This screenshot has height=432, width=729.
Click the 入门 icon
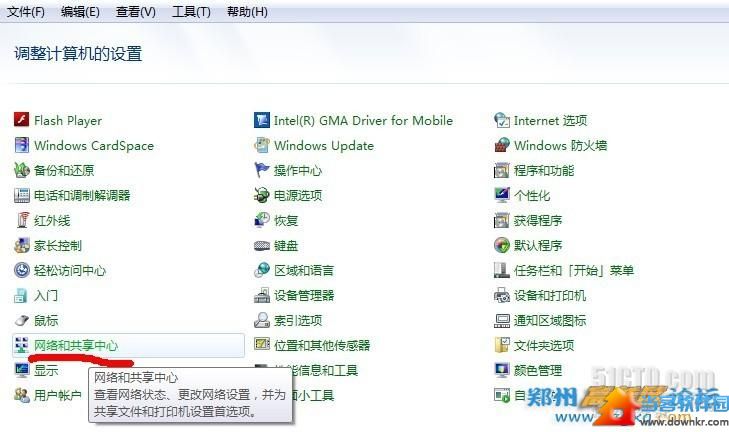pos(21,295)
